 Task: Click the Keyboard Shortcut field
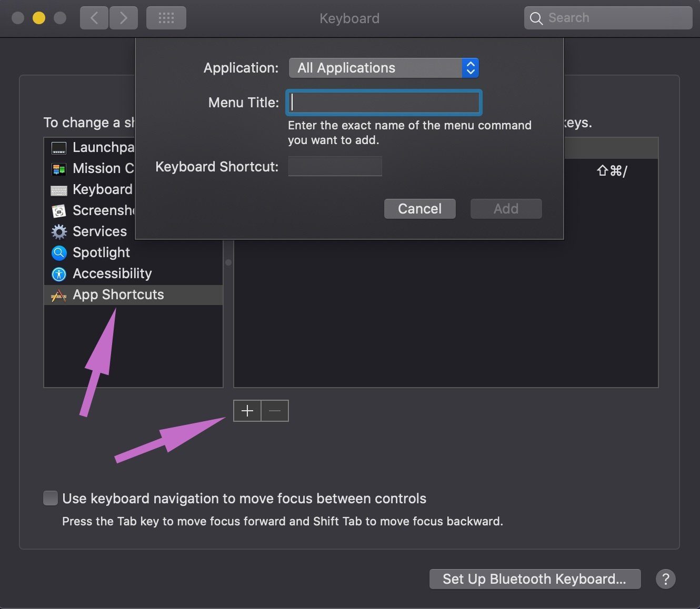(x=335, y=166)
